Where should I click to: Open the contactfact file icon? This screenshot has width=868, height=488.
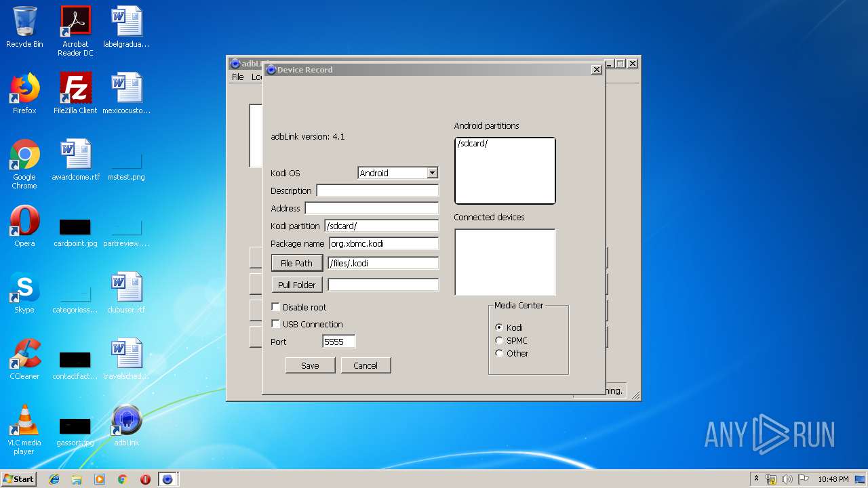pos(75,365)
